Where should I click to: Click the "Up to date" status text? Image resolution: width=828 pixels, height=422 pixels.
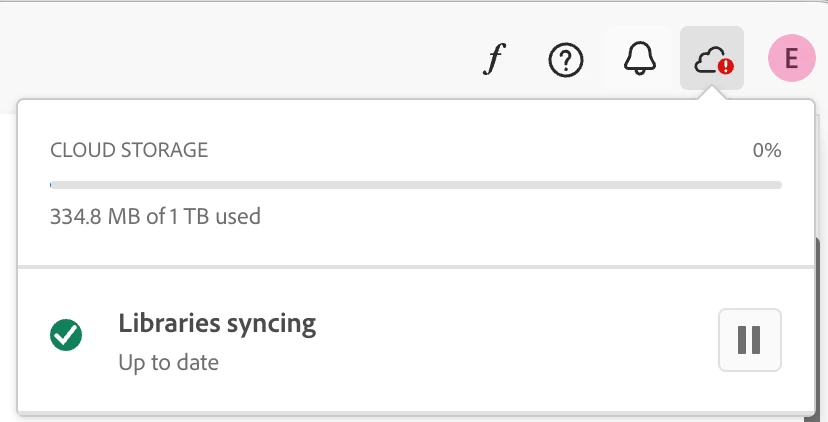[168, 361]
